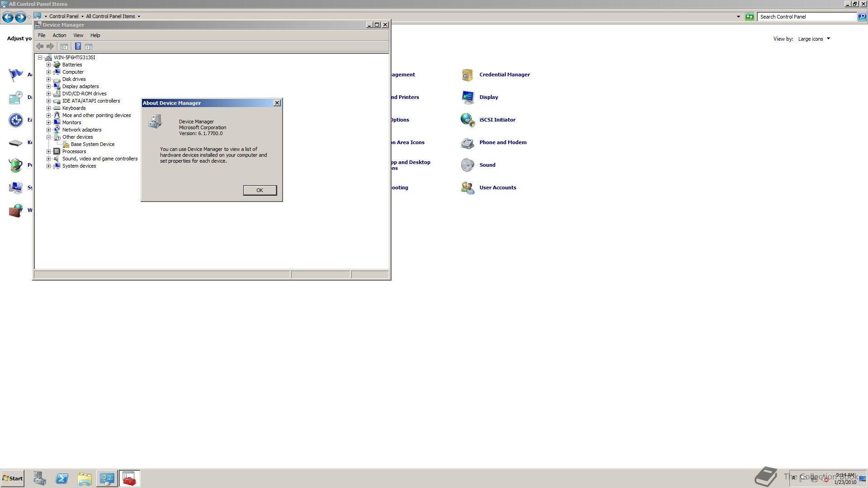
Task: Select the Keyboards category icon
Action: pos(57,108)
